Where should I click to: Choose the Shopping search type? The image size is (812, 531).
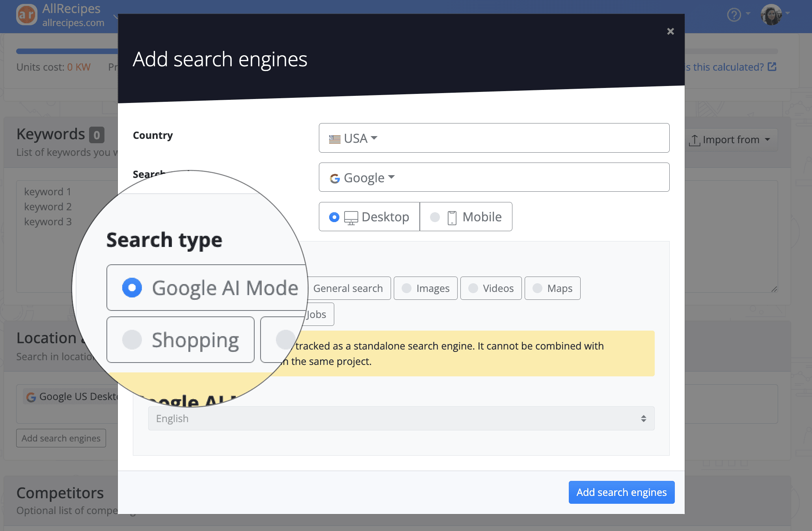click(x=181, y=340)
